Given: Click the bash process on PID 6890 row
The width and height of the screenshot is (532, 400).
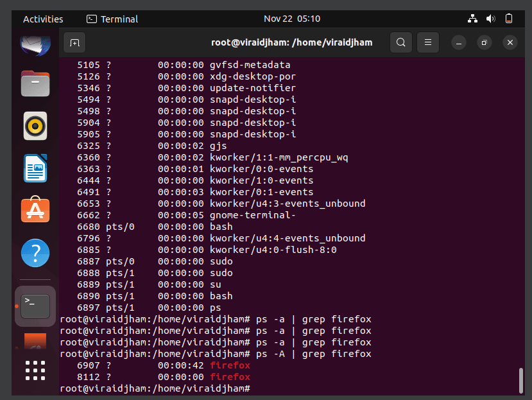Looking at the screenshot, I should 221,296.
